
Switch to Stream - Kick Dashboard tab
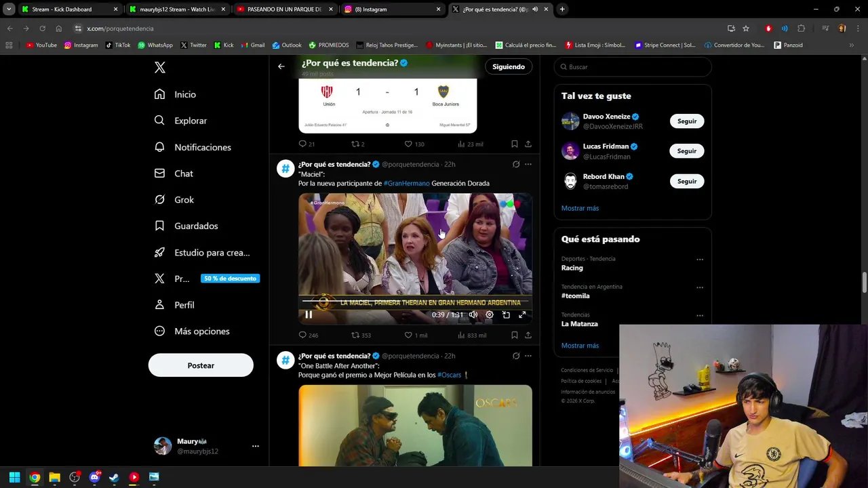pyautogui.click(x=70, y=9)
